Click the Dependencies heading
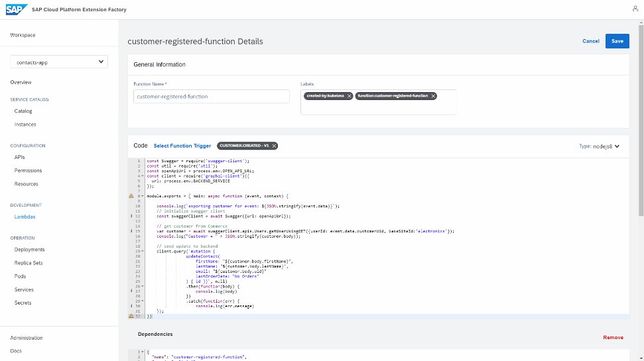This screenshot has height=361, width=644. point(155,335)
